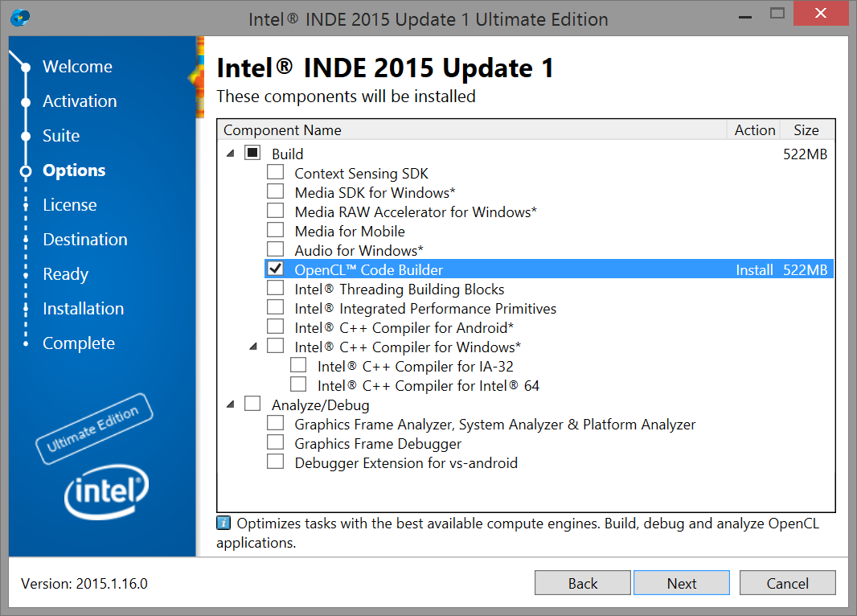The height and width of the screenshot is (616, 857).
Task: Check the Context Sensing SDK checkbox
Action: coord(276,172)
